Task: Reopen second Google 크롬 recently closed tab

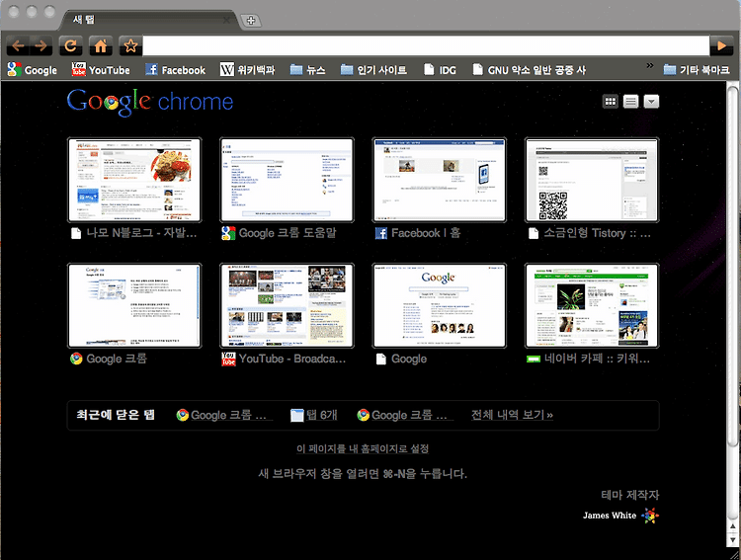Action: click(403, 415)
